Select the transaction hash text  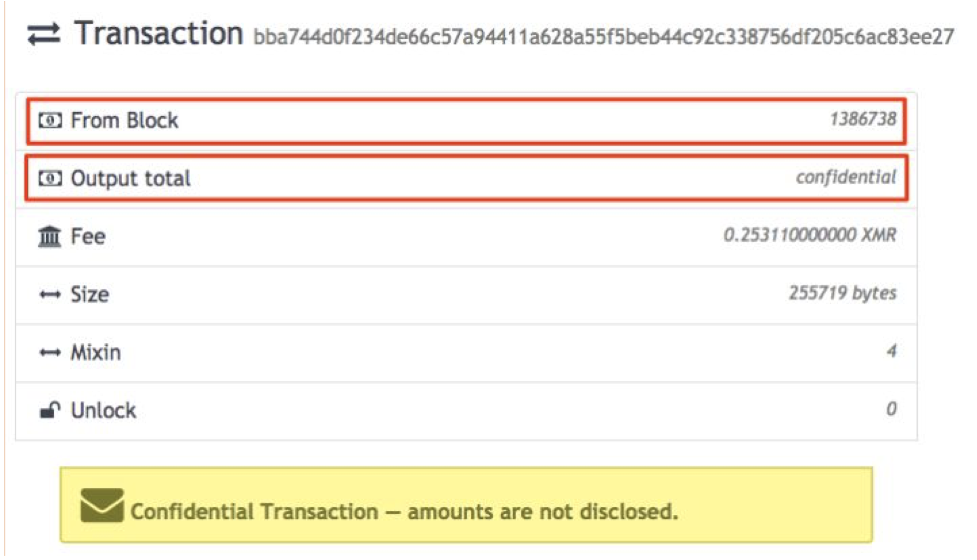(604, 36)
